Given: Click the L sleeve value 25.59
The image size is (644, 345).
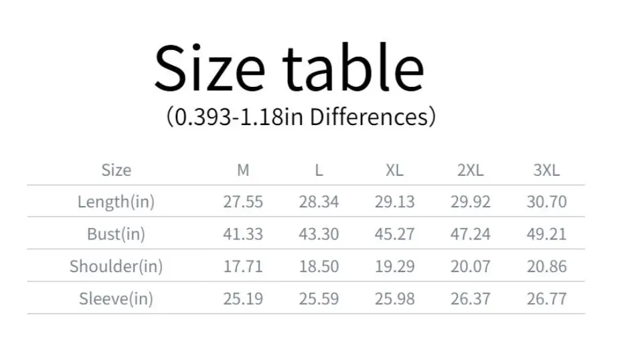Looking at the screenshot, I should point(319,298).
